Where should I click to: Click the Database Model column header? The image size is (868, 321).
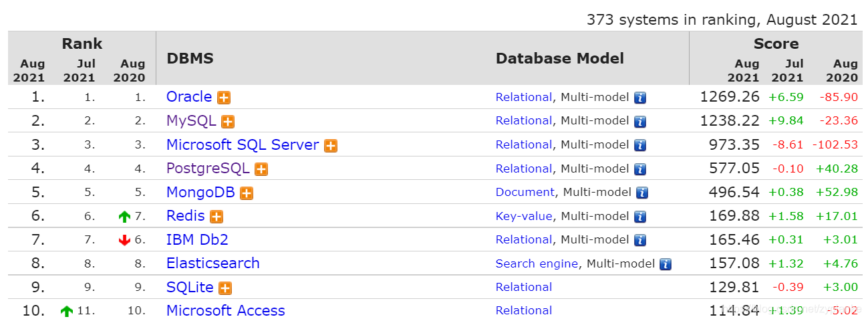[560, 58]
